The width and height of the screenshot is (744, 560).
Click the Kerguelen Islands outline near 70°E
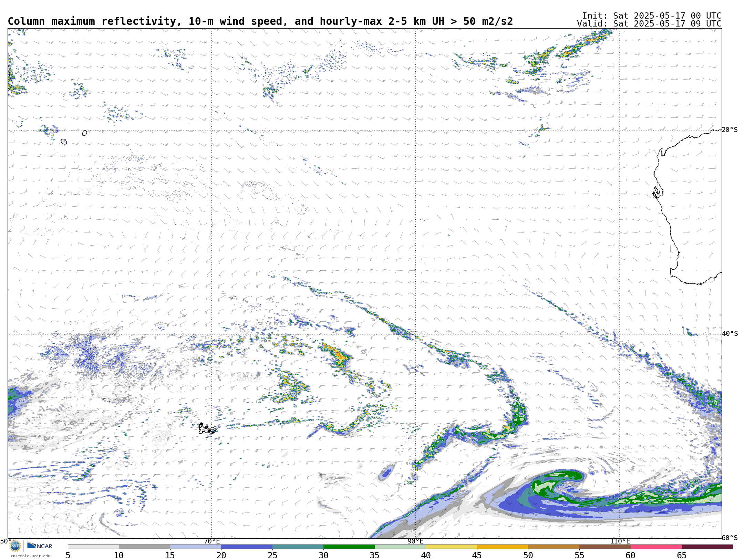click(208, 428)
